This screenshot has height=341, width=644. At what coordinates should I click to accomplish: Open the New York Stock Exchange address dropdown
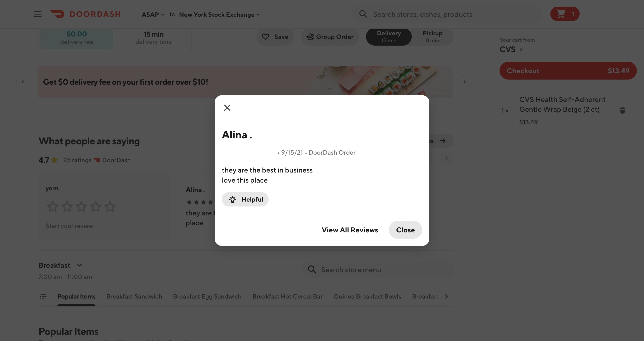(220, 15)
